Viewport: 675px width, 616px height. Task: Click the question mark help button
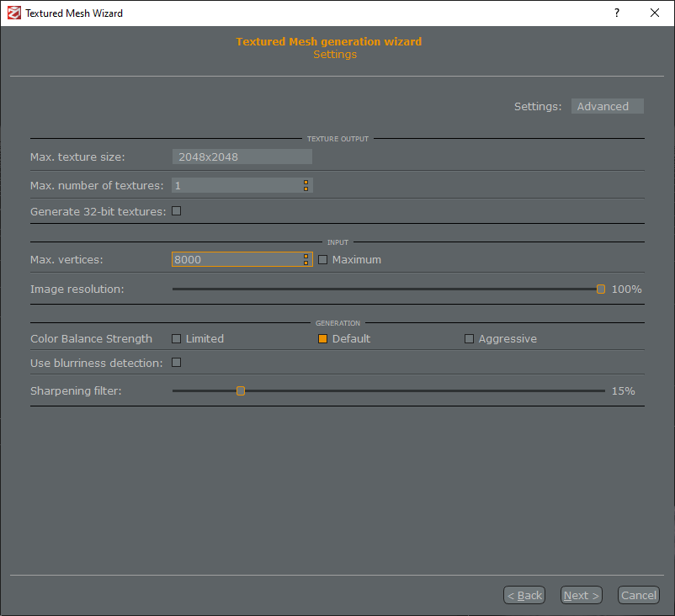[616, 13]
